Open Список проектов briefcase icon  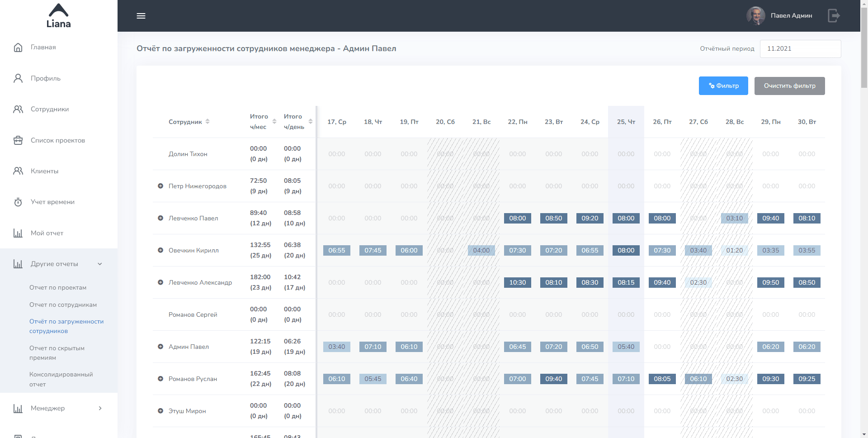[18, 140]
